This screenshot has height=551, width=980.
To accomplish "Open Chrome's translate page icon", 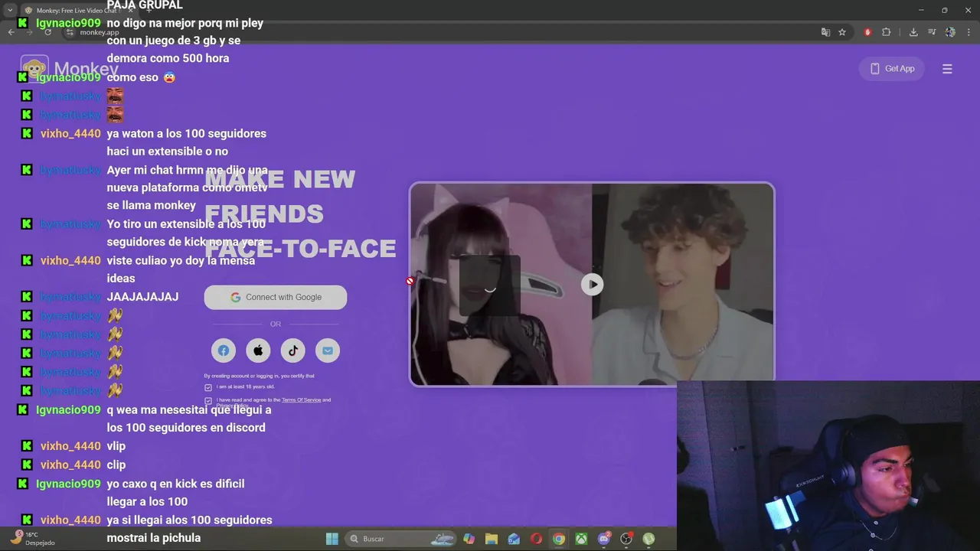I will (825, 32).
